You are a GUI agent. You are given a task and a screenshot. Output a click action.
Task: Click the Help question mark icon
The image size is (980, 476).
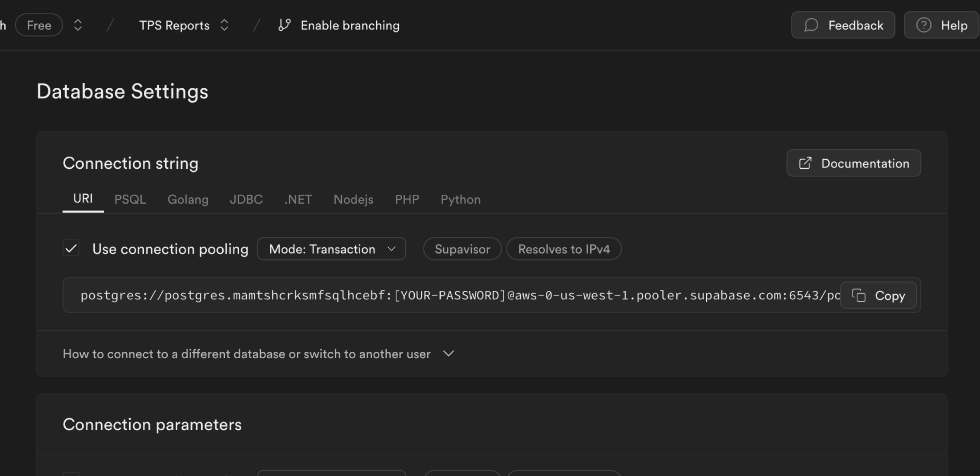(923, 25)
